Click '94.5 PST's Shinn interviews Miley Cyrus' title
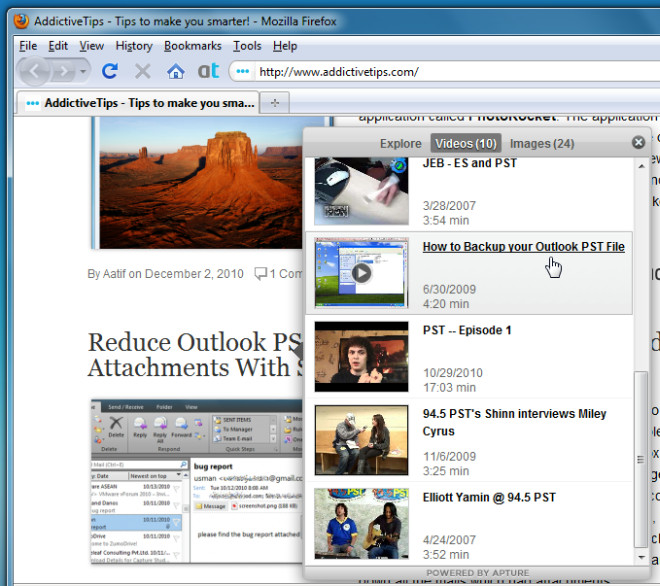 coord(514,422)
